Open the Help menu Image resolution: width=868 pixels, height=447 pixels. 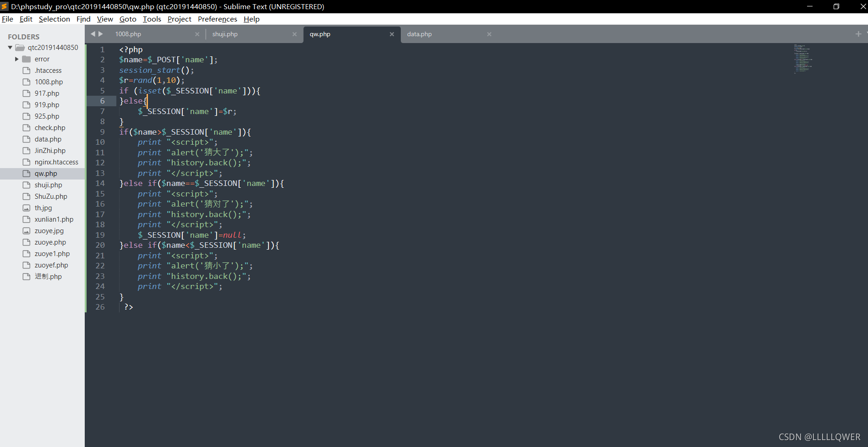click(251, 19)
